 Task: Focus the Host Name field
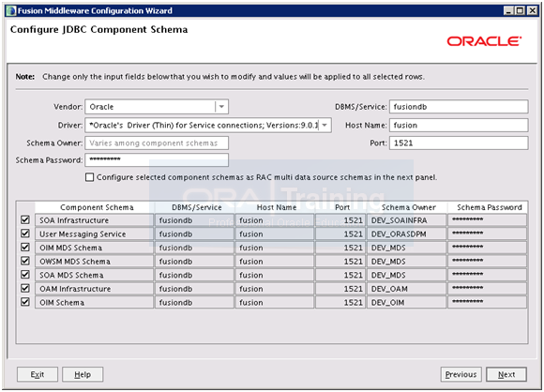pos(459,126)
